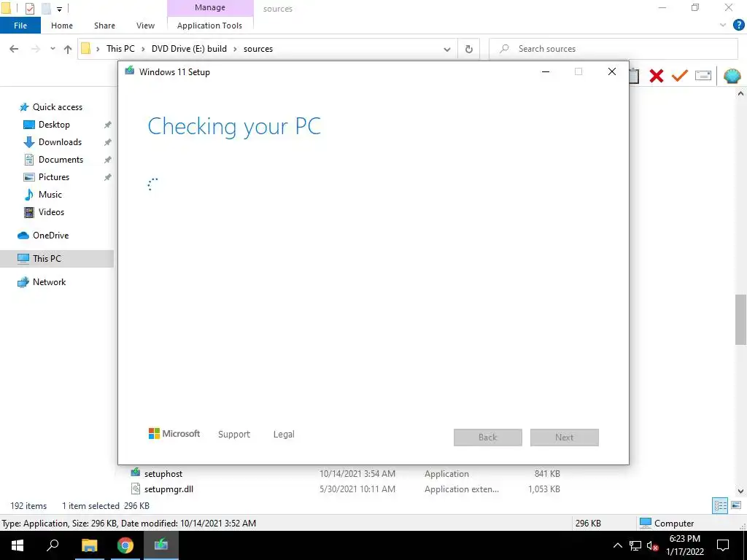Select OneDrive in the navigation pane
This screenshot has width=747, height=560.
(x=50, y=236)
